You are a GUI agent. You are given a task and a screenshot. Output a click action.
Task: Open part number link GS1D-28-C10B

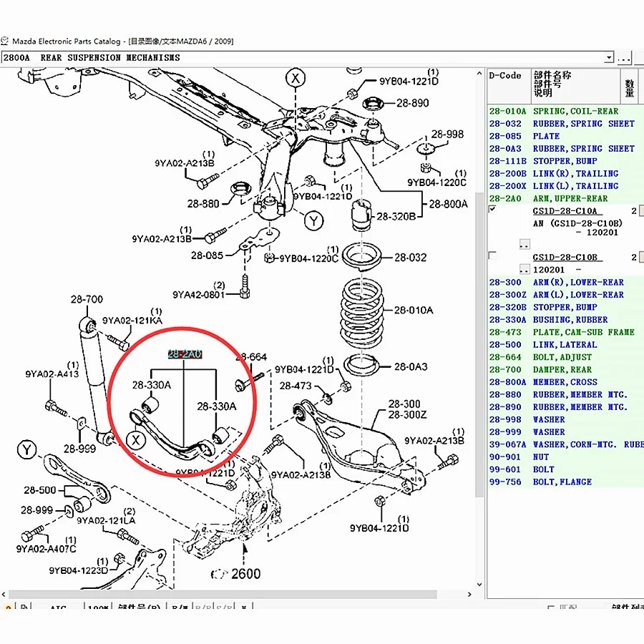pos(567,258)
